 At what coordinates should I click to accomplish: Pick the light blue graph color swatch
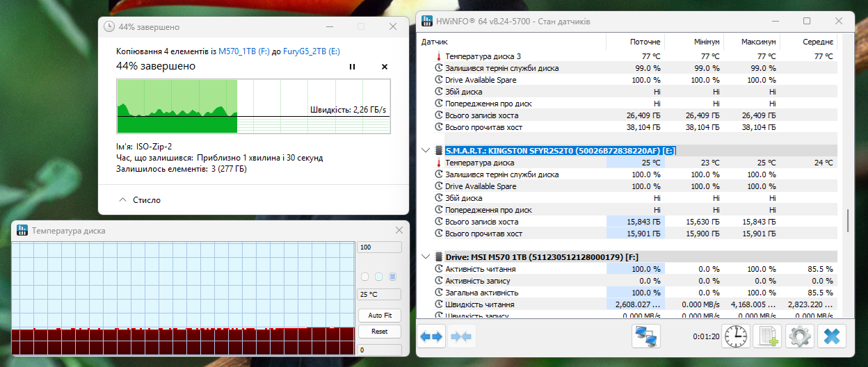378,277
